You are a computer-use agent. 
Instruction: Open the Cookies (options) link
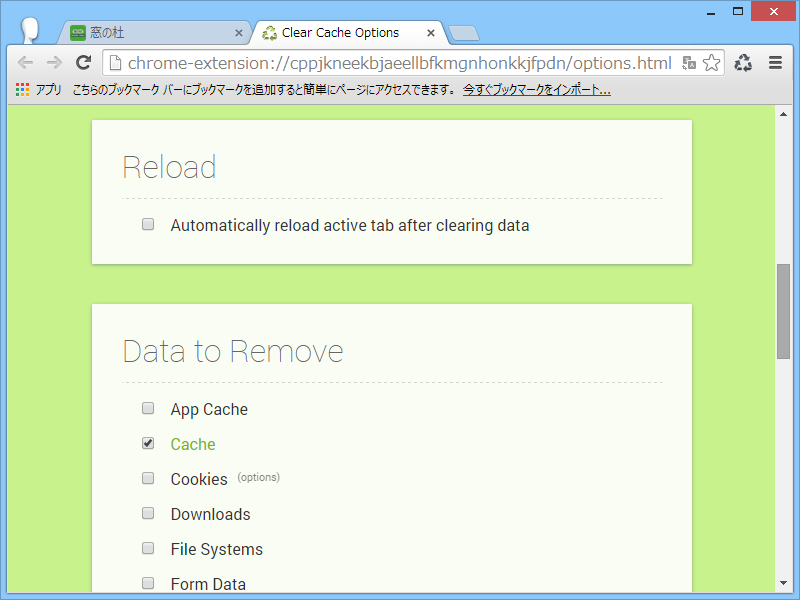tap(259, 478)
